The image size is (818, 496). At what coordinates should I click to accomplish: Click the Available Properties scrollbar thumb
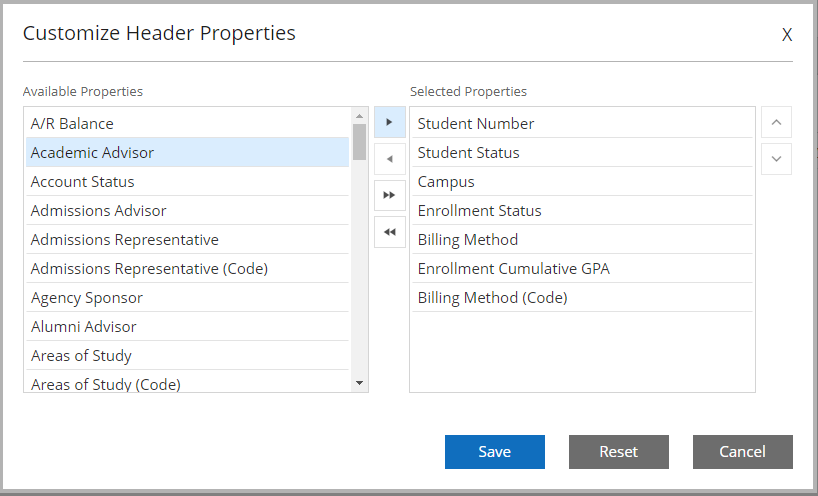point(359,142)
